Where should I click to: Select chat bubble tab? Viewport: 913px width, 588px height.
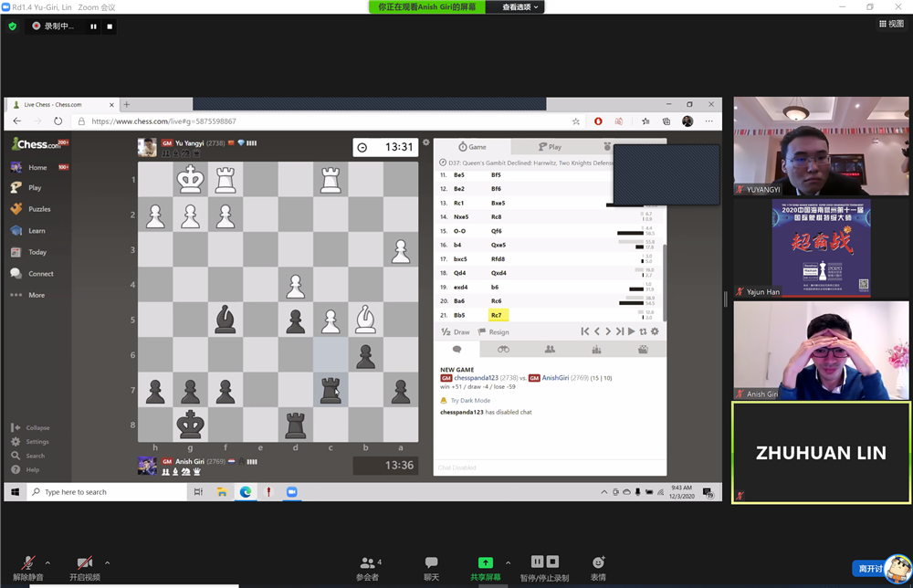(457, 350)
